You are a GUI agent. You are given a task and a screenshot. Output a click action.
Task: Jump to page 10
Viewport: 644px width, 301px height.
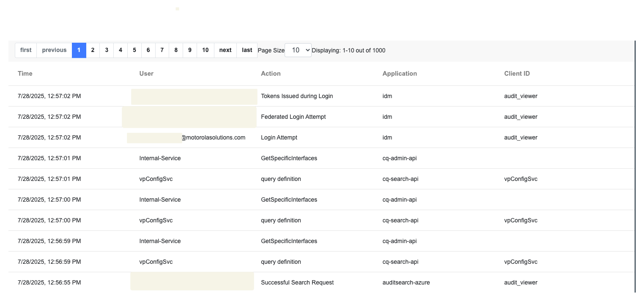point(206,50)
